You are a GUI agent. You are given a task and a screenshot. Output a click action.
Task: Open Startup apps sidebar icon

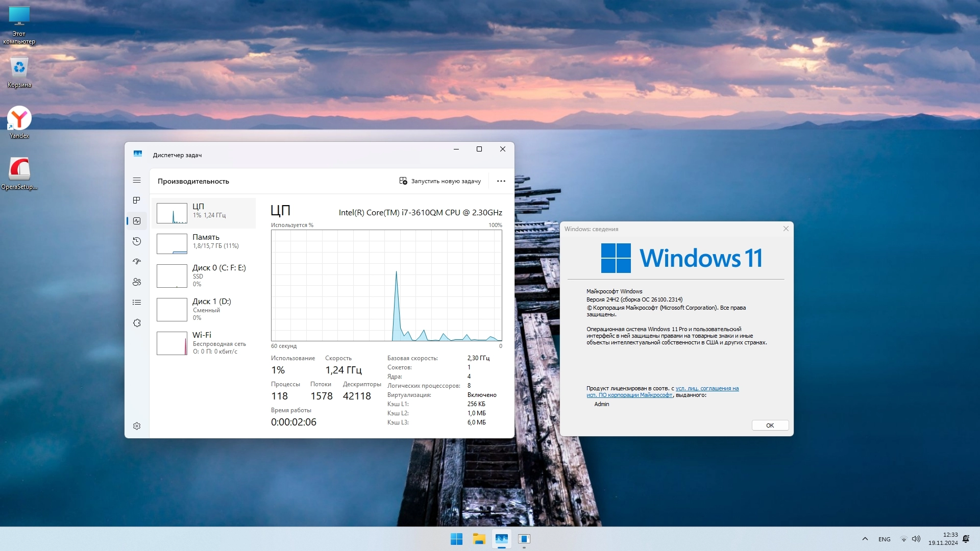tap(137, 262)
